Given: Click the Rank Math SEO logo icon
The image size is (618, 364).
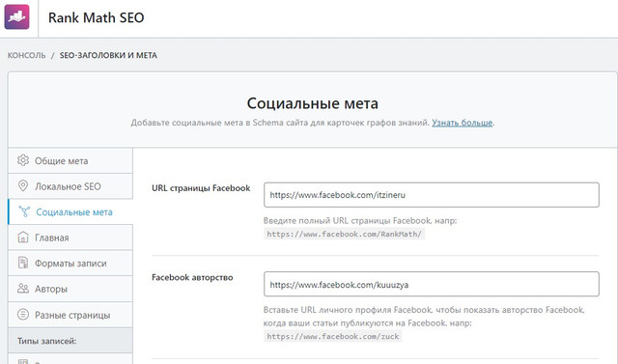Looking at the screenshot, I should (16, 17).
